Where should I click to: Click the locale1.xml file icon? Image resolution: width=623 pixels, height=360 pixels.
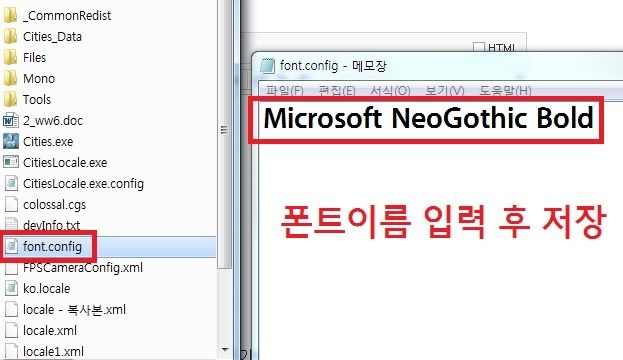pyautogui.click(x=11, y=351)
